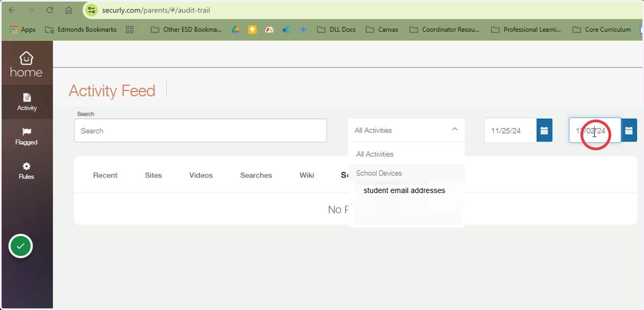The image size is (644, 310).
Task: Switch to the Wiki tab
Action: coord(307,175)
